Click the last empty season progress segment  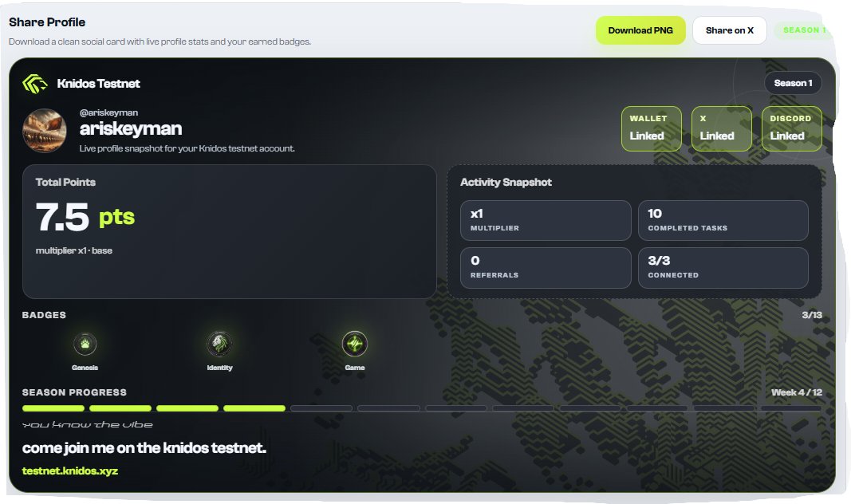point(791,408)
